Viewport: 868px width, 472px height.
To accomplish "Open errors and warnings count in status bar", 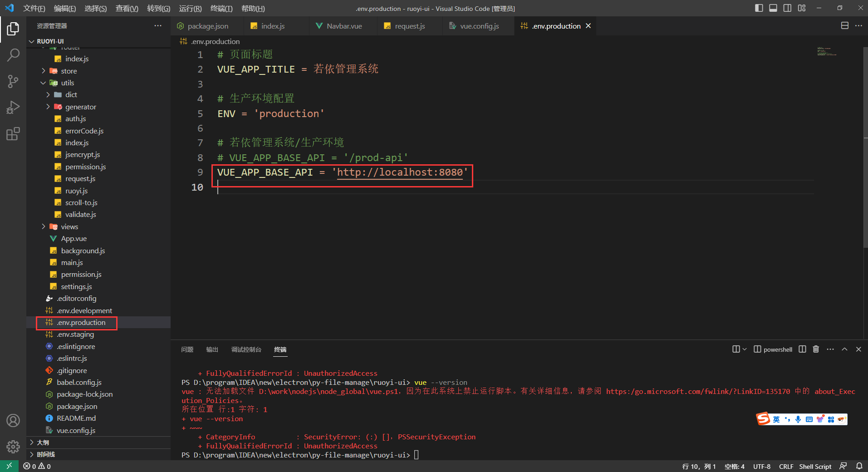I will click(37, 466).
